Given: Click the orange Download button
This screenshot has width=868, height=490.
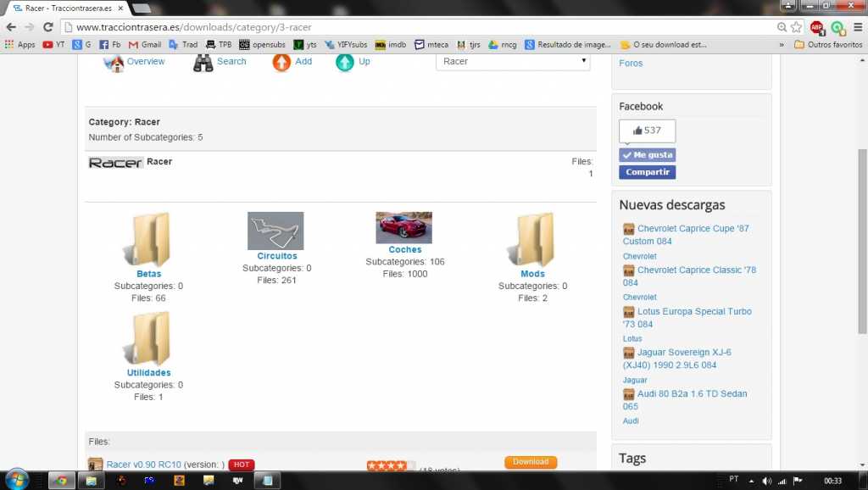Looking at the screenshot, I should pyautogui.click(x=531, y=462).
